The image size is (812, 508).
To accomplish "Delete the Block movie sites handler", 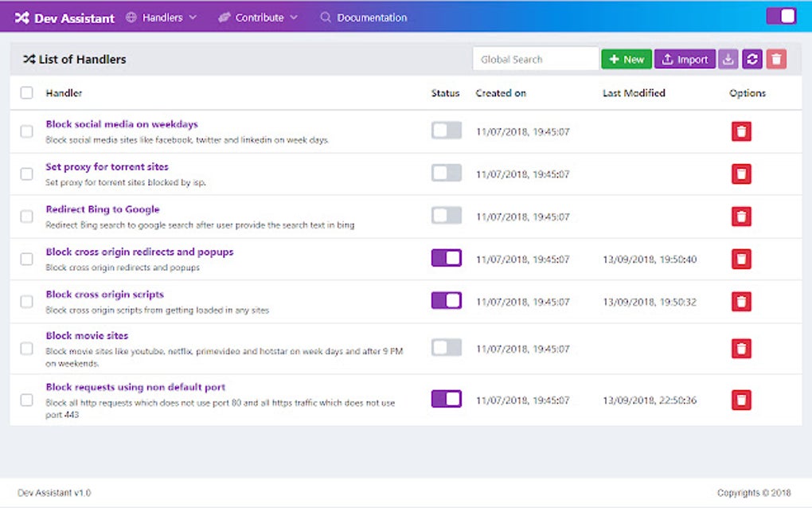I will click(741, 349).
